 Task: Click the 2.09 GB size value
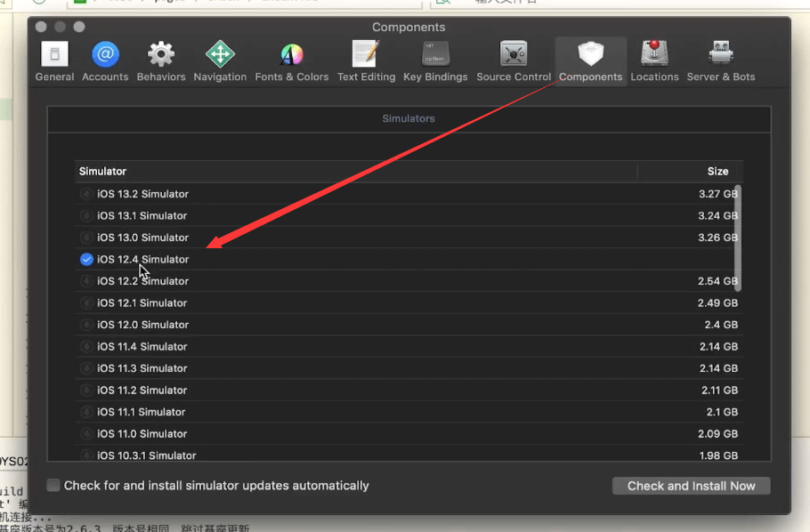click(x=718, y=434)
